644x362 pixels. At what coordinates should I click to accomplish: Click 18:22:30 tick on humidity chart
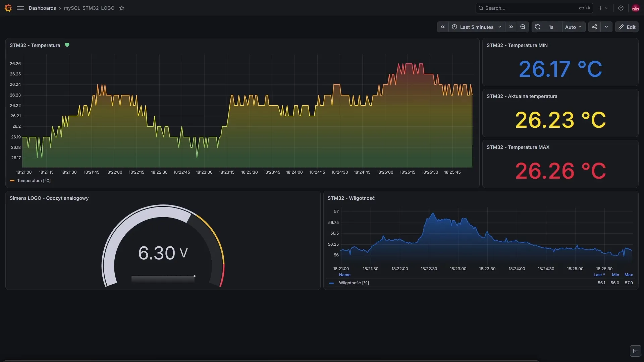tap(429, 269)
